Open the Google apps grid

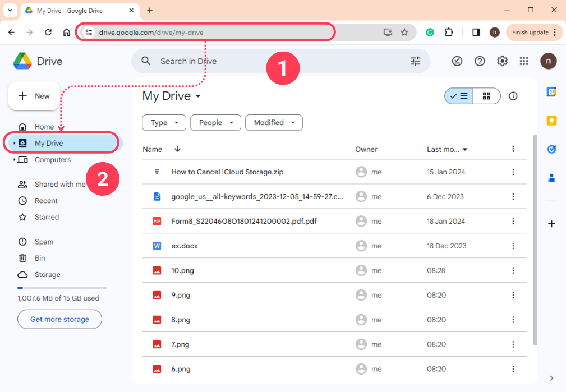pyautogui.click(x=524, y=61)
